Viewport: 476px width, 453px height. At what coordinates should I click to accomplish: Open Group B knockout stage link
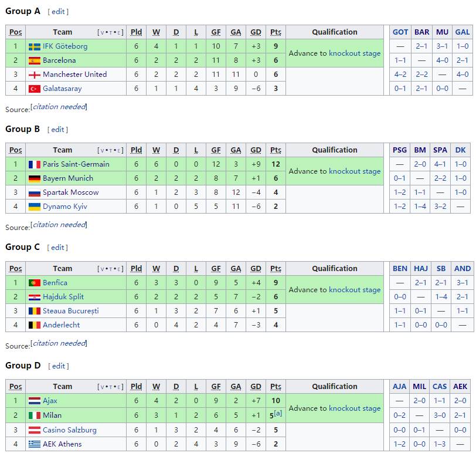coord(355,171)
